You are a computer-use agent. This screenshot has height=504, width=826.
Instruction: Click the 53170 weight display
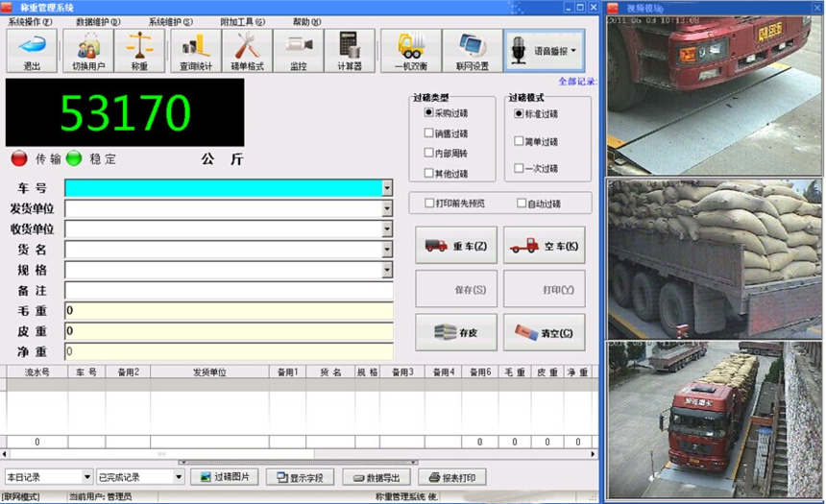125,112
